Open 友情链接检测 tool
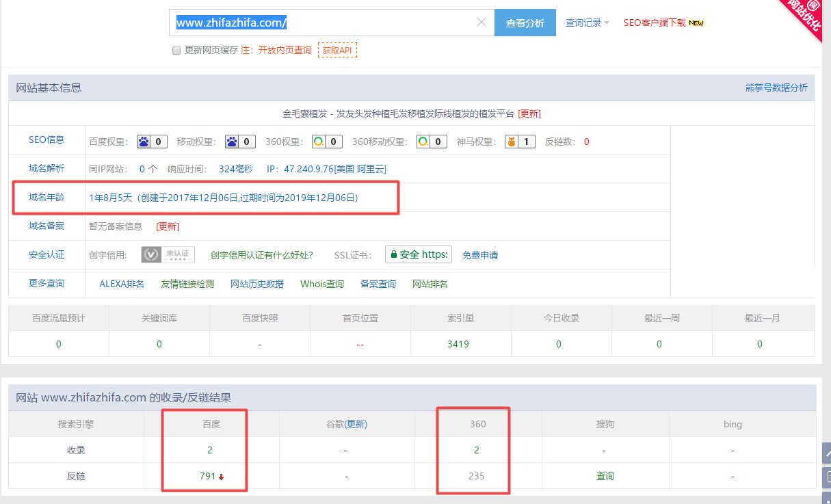Viewport: 831px width, 504px height. coord(187,284)
